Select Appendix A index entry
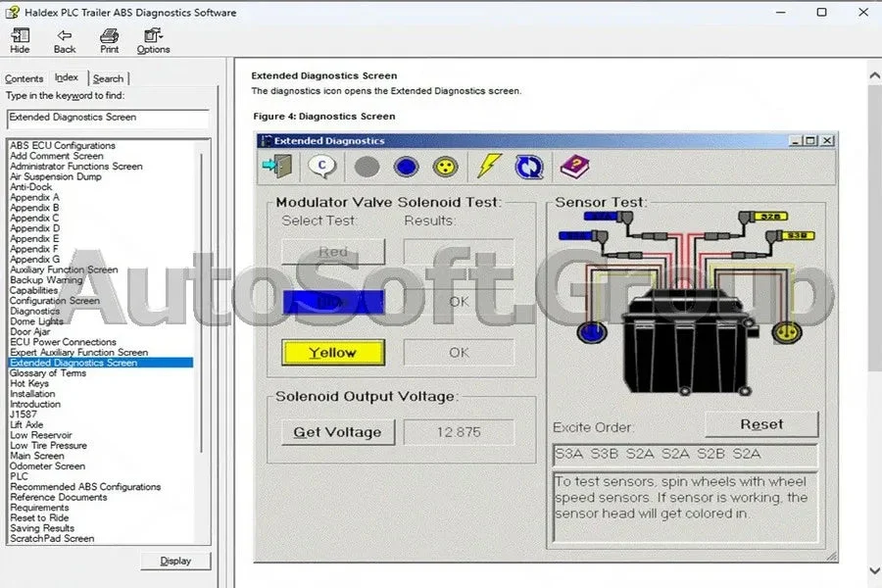Image resolution: width=882 pixels, height=588 pixels. pyautogui.click(x=34, y=198)
